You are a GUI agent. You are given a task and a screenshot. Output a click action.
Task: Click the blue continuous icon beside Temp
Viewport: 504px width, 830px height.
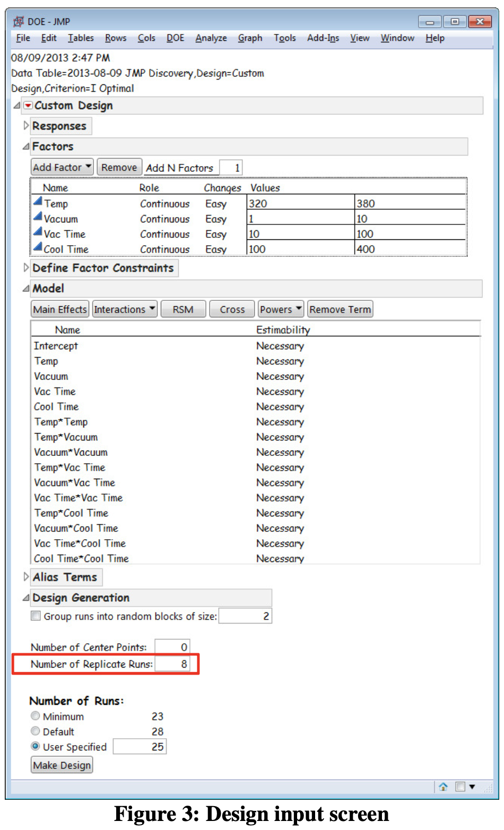(x=38, y=202)
